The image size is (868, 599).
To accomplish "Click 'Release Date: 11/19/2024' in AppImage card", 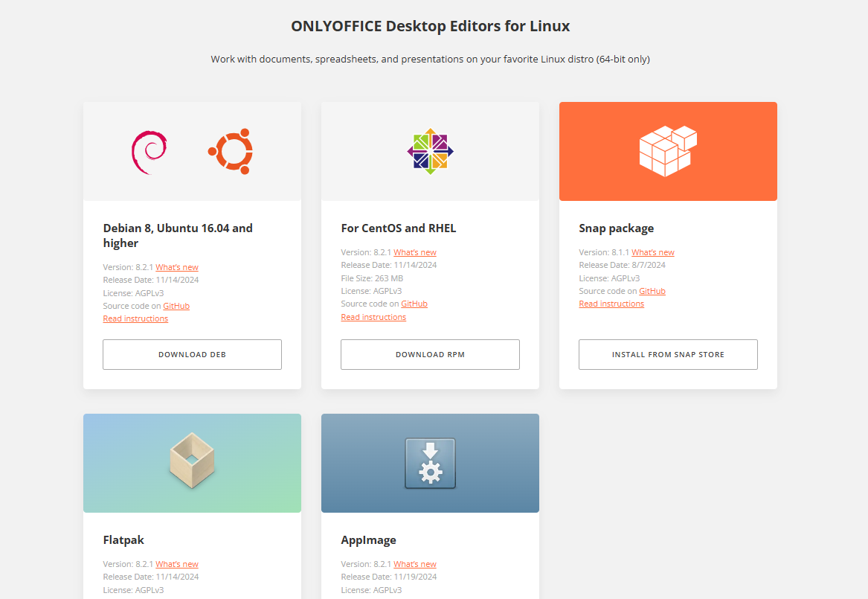I will coord(388,576).
